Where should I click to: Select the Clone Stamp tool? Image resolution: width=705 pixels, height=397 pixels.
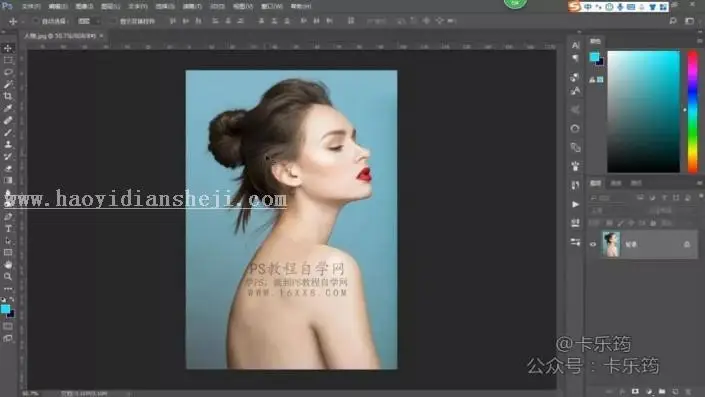[x=8, y=144]
